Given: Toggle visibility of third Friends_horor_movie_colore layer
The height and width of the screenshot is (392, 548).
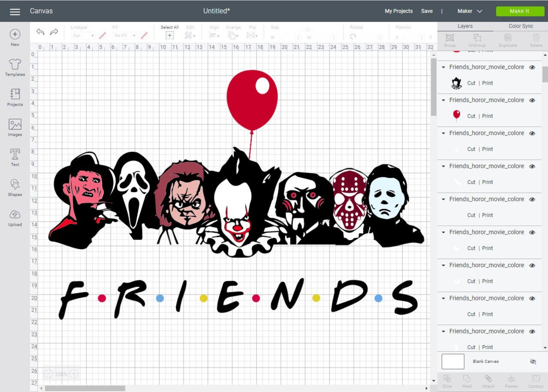Looking at the screenshot, I should [532, 134].
